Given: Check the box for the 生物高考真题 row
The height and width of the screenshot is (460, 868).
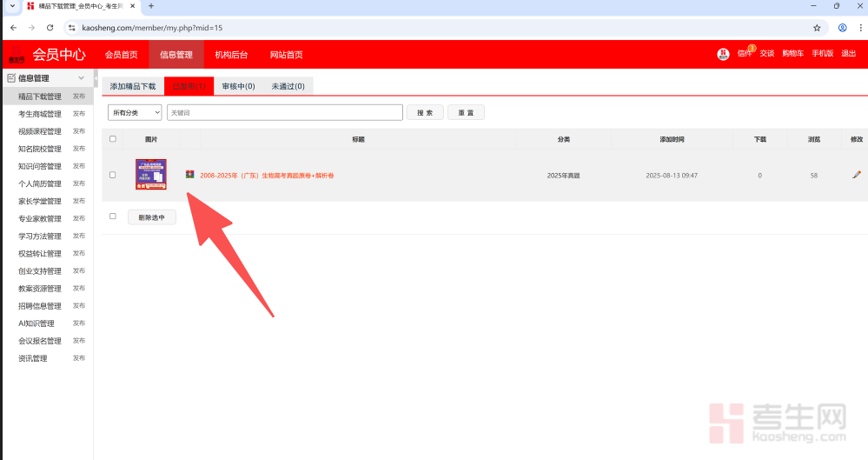Looking at the screenshot, I should (112, 175).
